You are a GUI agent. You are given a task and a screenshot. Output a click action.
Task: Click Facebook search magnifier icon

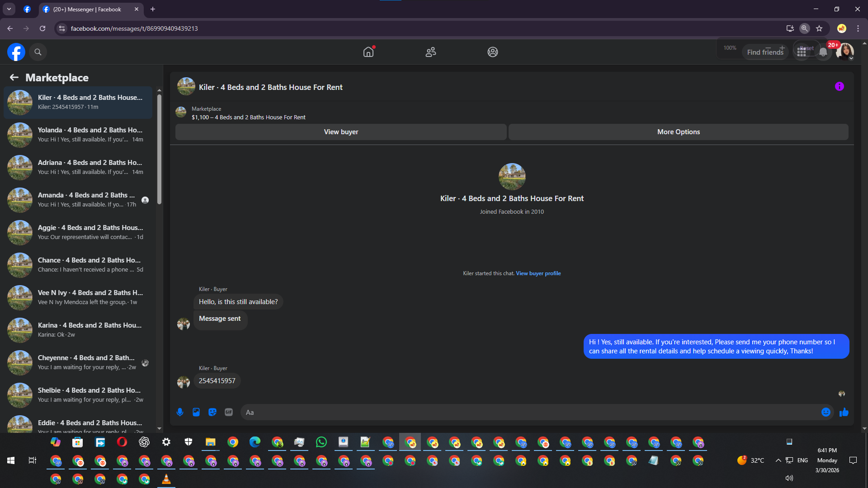pos(38,52)
